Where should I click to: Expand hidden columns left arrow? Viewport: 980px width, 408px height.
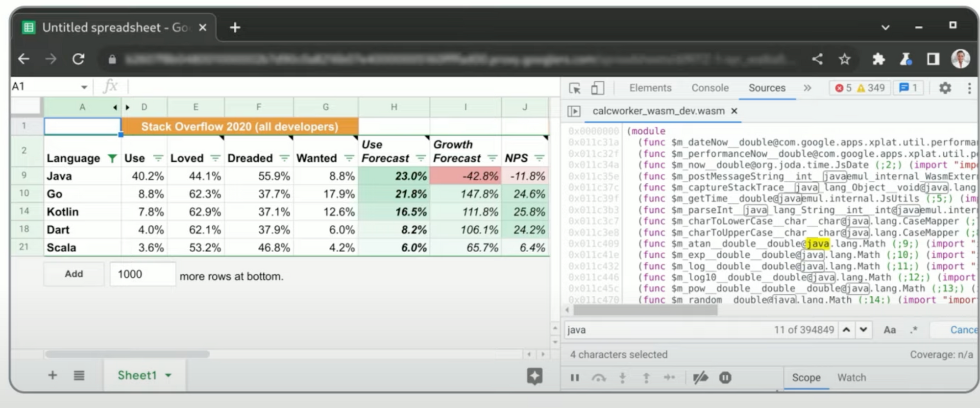pos(115,107)
